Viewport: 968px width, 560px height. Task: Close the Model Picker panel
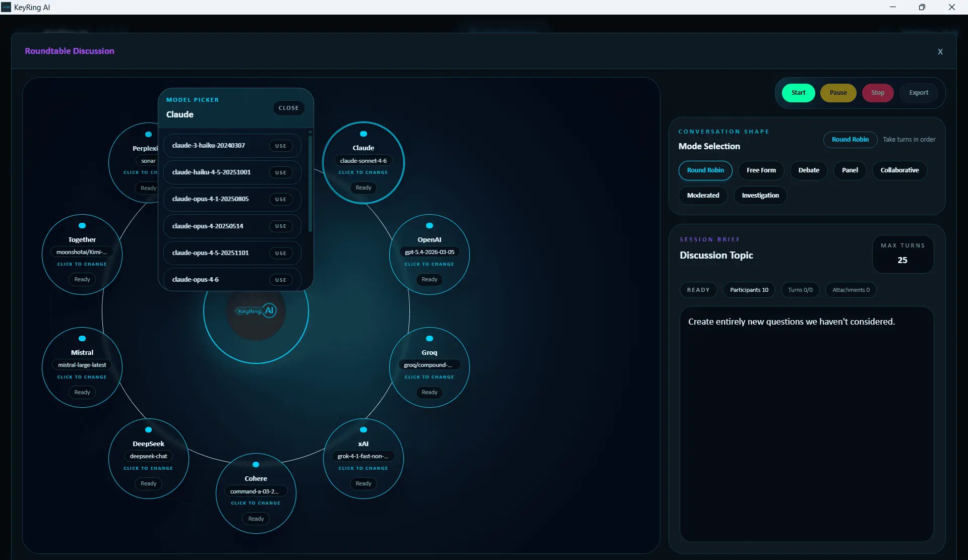288,108
